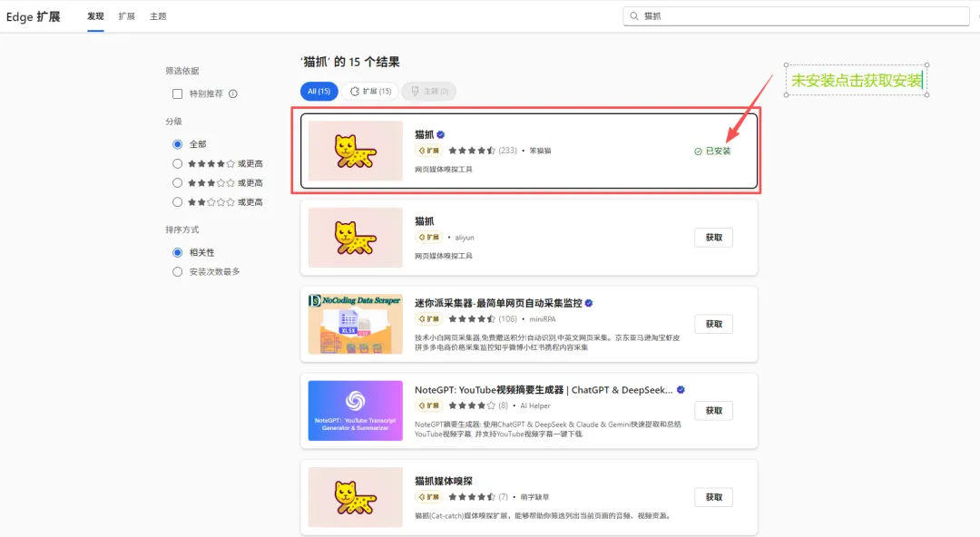This screenshot has height=537, width=980.
Task: Switch to the 扩展 top navigation tab
Action: [x=127, y=16]
